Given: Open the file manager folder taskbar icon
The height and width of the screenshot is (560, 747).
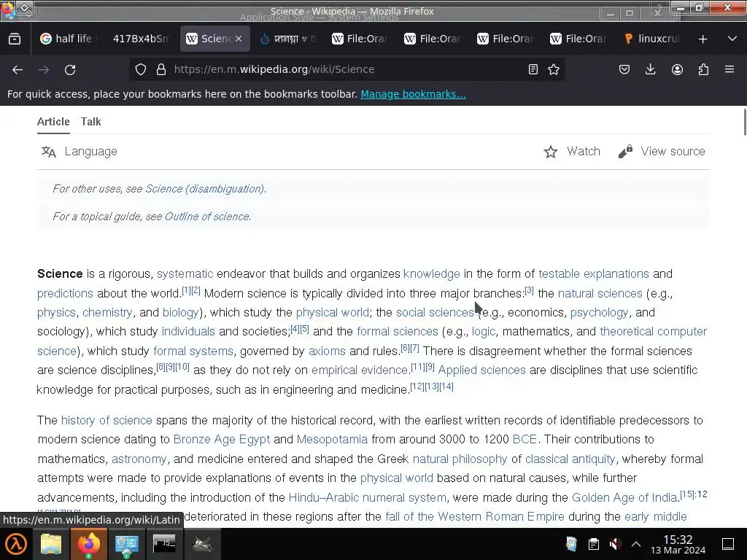Looking at the screenshot, I should [51, 544].
